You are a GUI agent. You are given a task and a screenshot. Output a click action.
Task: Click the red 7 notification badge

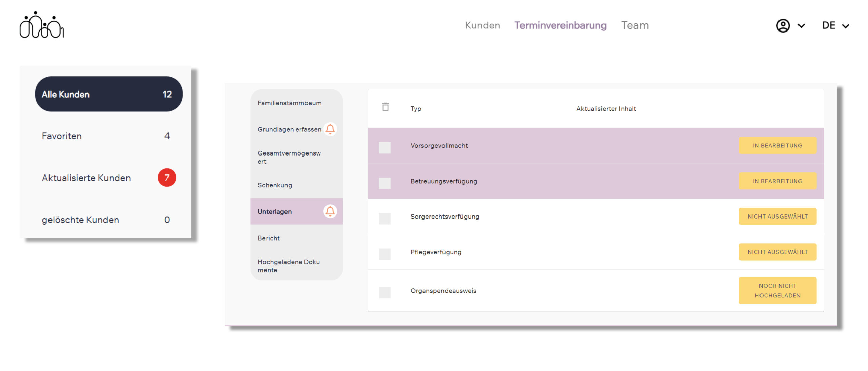click(x=167, y=178)
